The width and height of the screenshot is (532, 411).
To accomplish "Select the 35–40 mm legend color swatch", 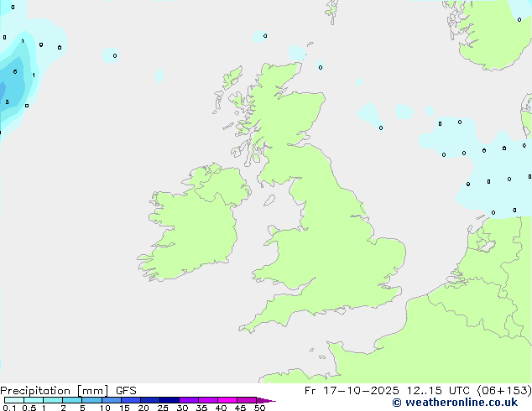I will 208,400.
